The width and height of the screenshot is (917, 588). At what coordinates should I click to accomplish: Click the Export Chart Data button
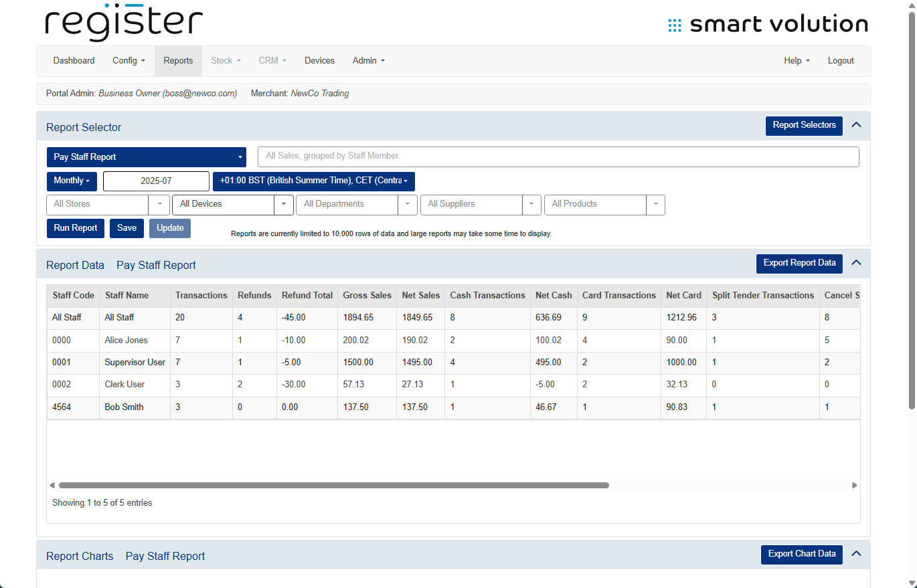click(x=802, y=555)
